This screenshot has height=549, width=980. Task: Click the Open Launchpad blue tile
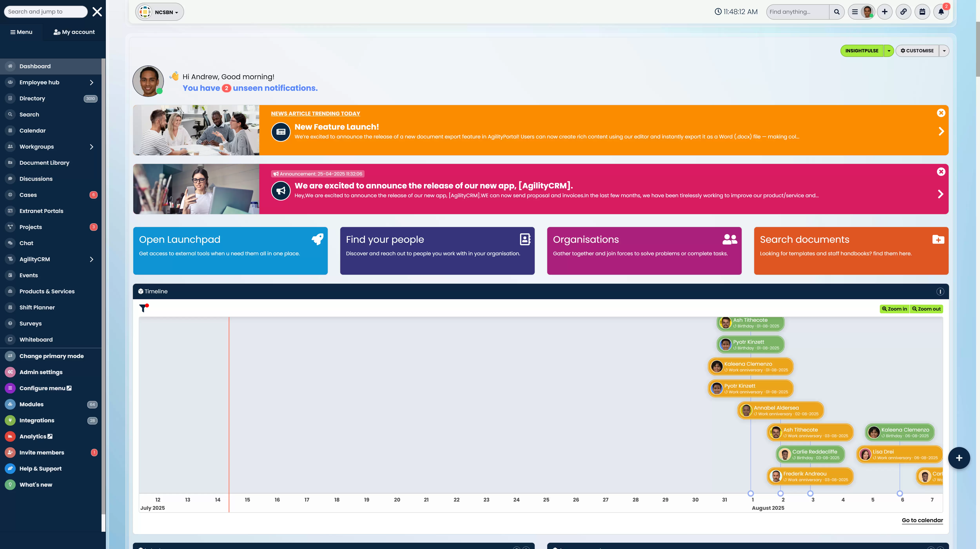(x=230, y=251)
